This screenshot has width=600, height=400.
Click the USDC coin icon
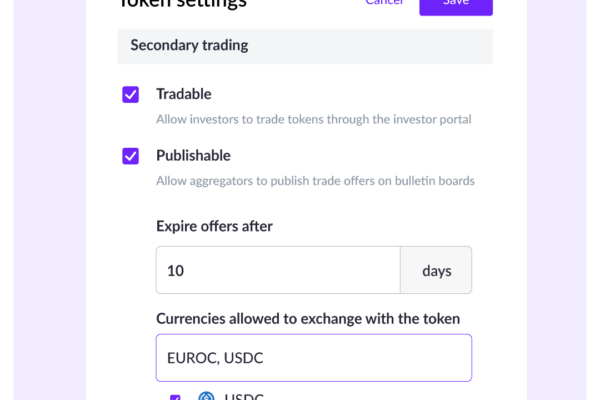[x=206, y=396]
